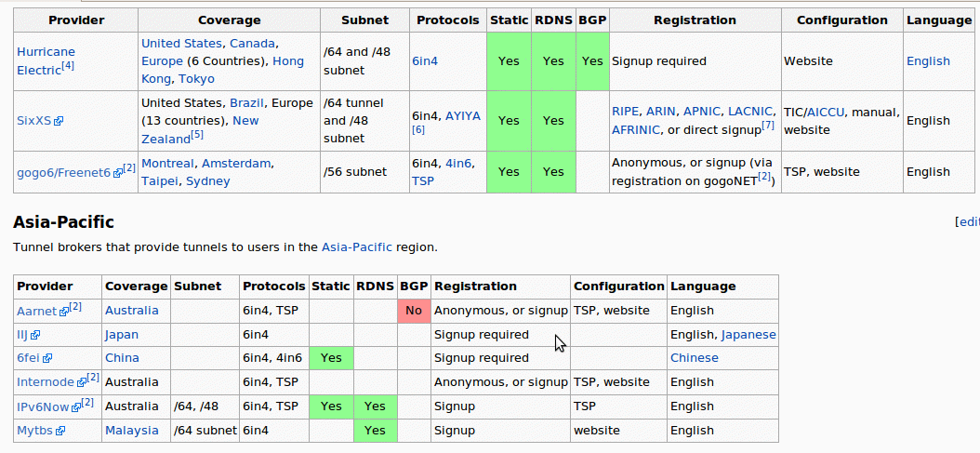980x453 pixels.
Task: Open the Hurricane Electric provider link
Action: 46,61
